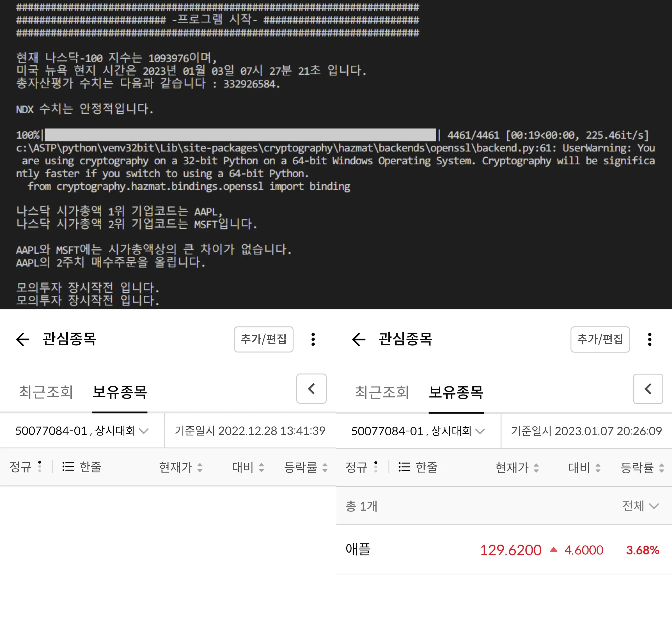Click the 정규 options dots in right panel
Image resolution: width=672 pixels, height=623 pixels.
coord(376,467)
